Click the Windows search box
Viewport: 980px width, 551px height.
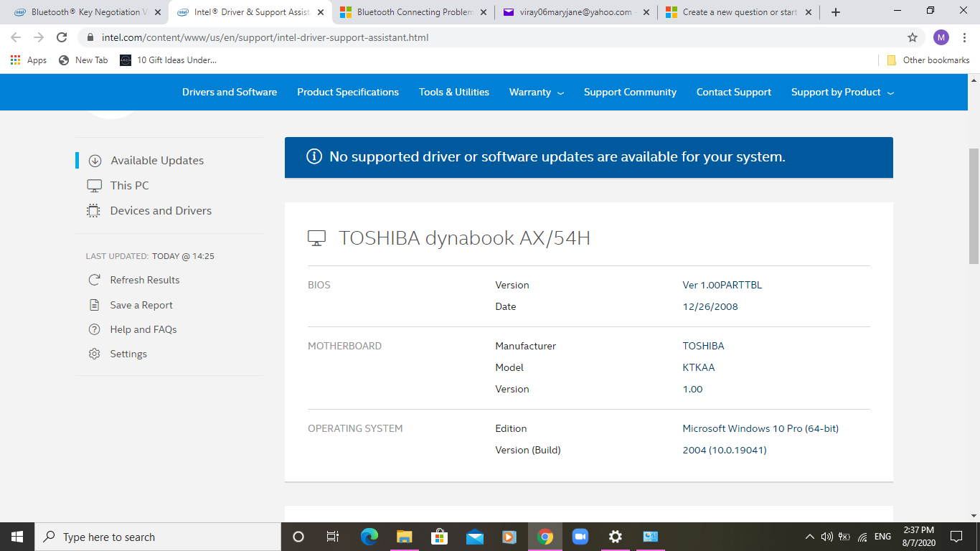[x=158, y=537]
